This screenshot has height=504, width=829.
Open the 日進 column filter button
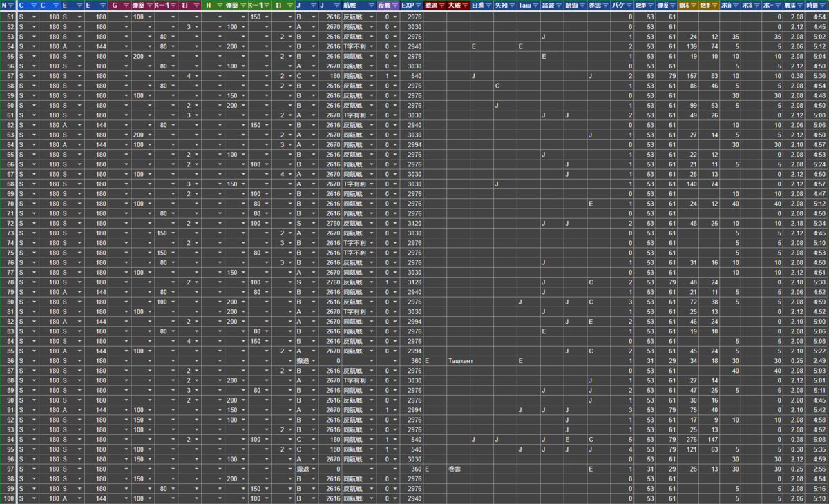coord(488,6)
